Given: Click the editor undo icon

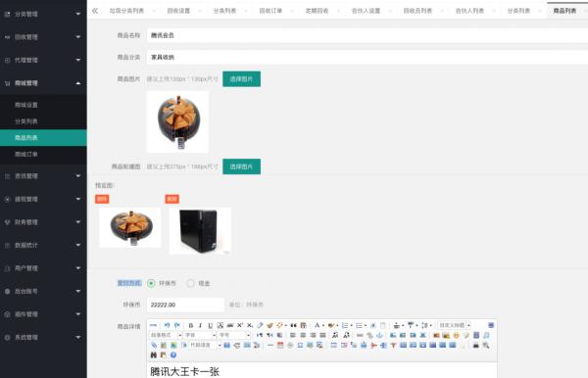Looking at the screenshot, I should (167, 325).
